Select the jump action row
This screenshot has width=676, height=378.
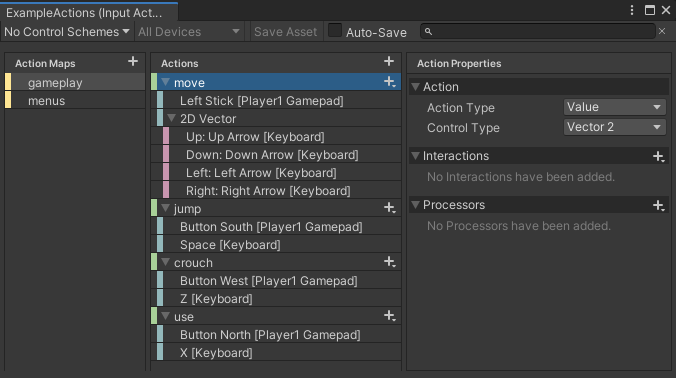(276, 209)
